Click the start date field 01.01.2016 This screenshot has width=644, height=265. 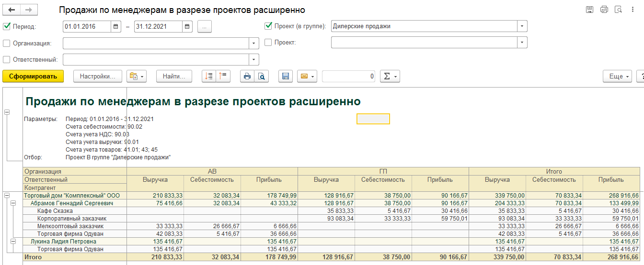tap(87, 27)
